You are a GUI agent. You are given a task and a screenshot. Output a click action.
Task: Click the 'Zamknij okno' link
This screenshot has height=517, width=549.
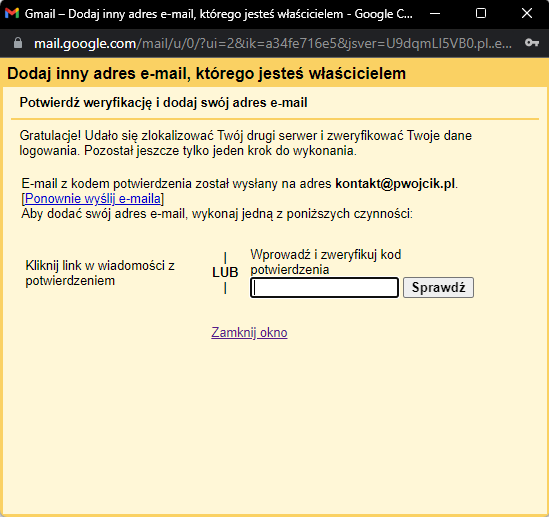[x=249, y=332]
